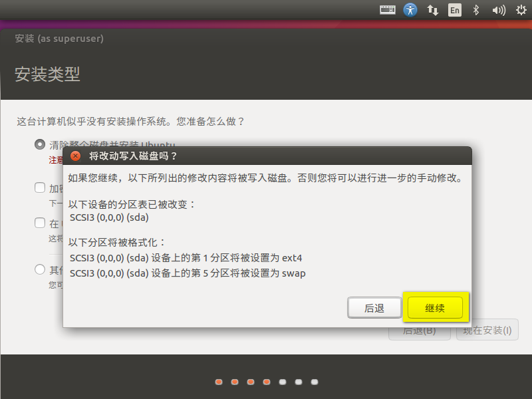Click the 安装 (as superuser) window title

(59, 39)
